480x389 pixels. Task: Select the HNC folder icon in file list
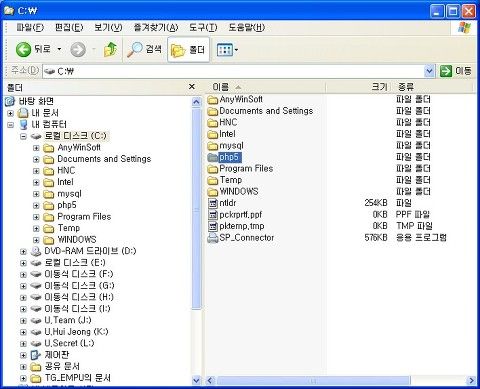coord(212,123)
